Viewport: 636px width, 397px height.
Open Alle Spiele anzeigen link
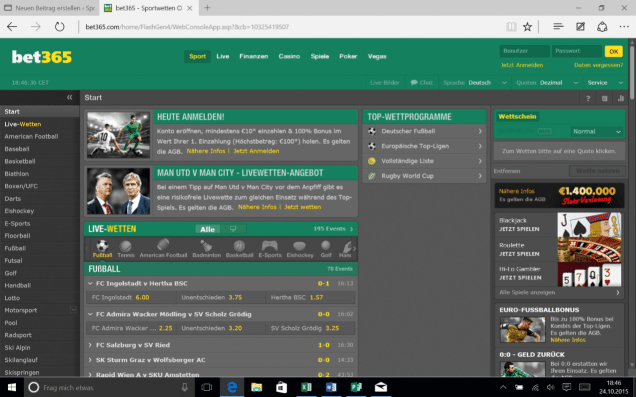(x=559, y=292)
